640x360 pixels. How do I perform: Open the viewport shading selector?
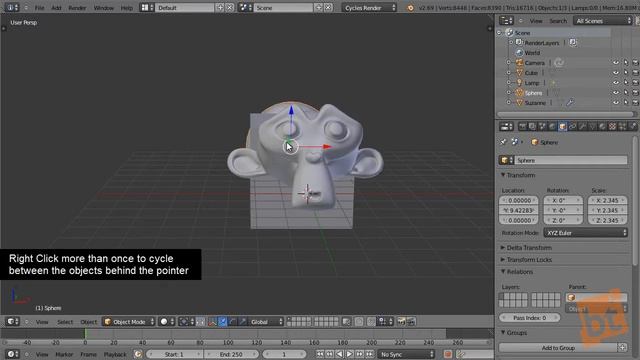pyautogui.click(x=167, y=322)
